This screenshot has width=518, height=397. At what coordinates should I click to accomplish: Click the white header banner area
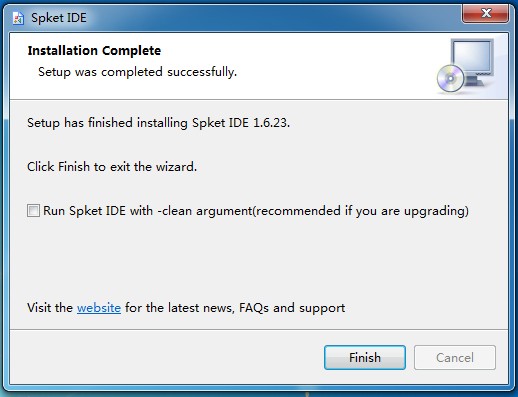(x=259, y=66)
